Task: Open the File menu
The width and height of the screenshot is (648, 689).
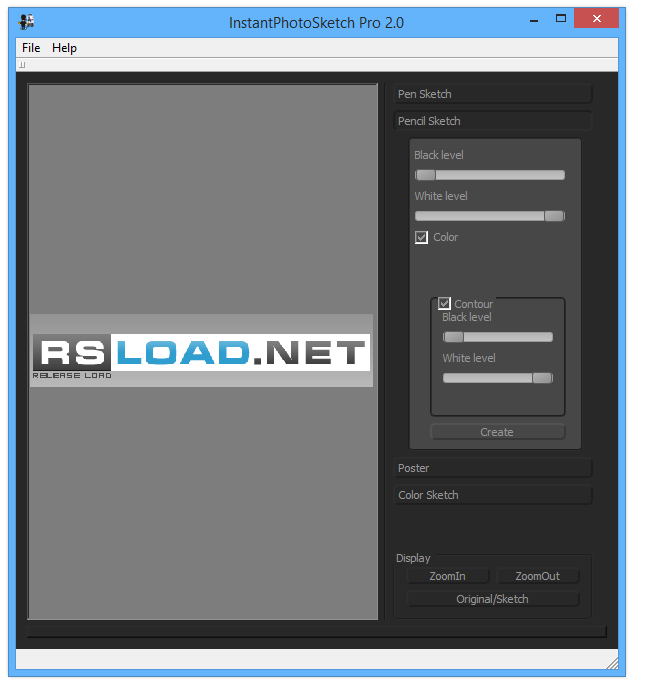Action: point(31,48)
